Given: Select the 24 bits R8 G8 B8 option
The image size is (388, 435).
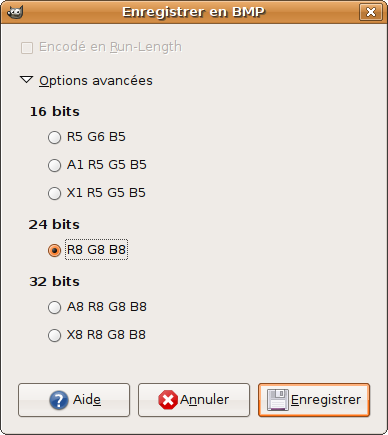Looking at the screenshot, I should coord(54,250).
